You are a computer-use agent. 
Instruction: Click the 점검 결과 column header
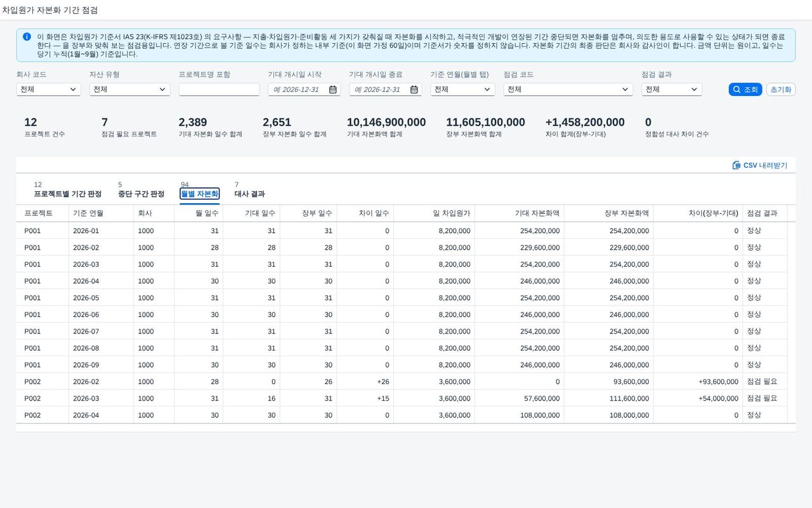click(x=765, y=213)
